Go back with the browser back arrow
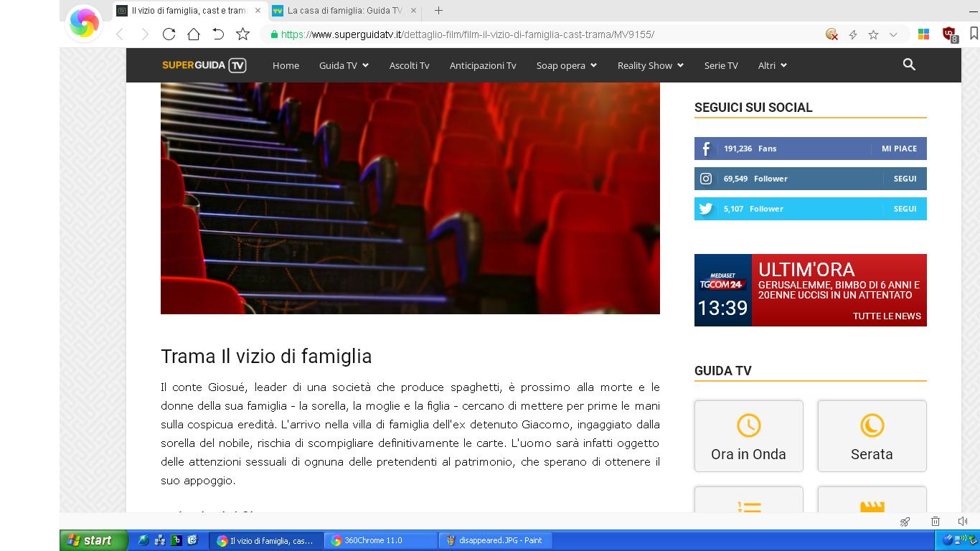Screen dimensions: 980x551 [x=120, y=34]
